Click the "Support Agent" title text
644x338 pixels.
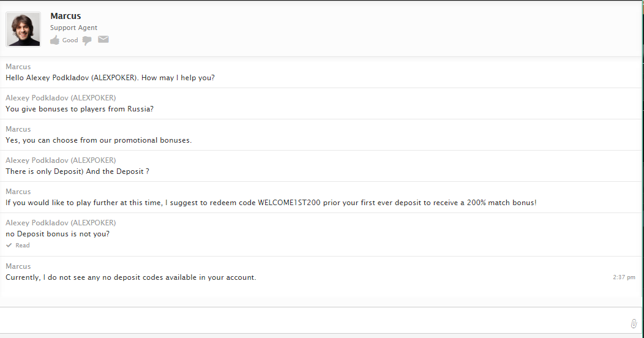73,28
